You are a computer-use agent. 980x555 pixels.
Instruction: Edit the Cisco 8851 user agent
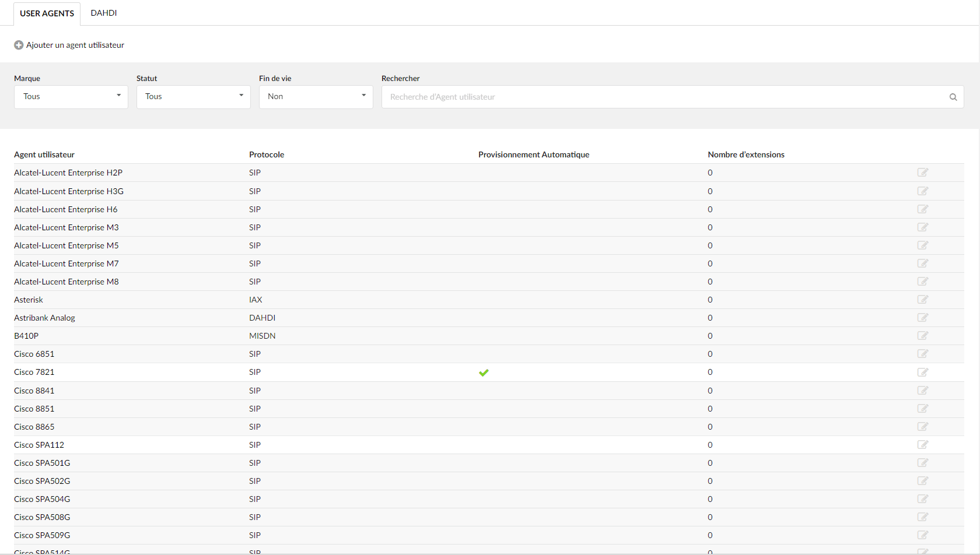coord(923,409)
